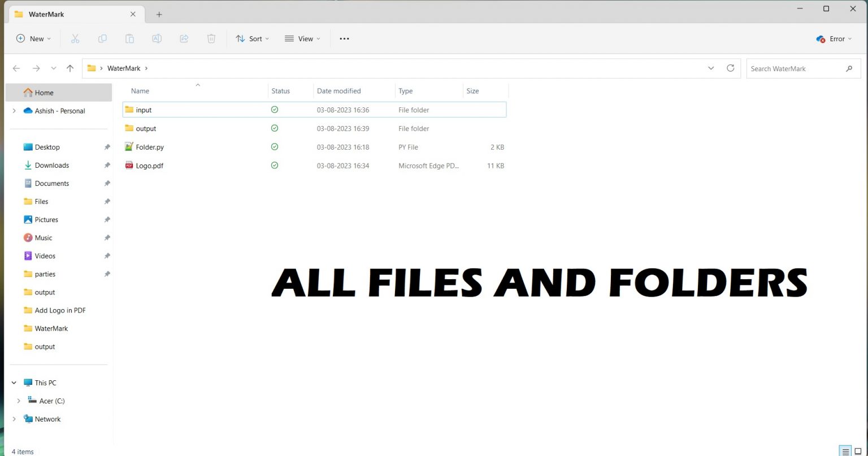Screen dimensions: 868x456
Task: Click the OneDrive Error sync status icon
Action: click(821, 38)
